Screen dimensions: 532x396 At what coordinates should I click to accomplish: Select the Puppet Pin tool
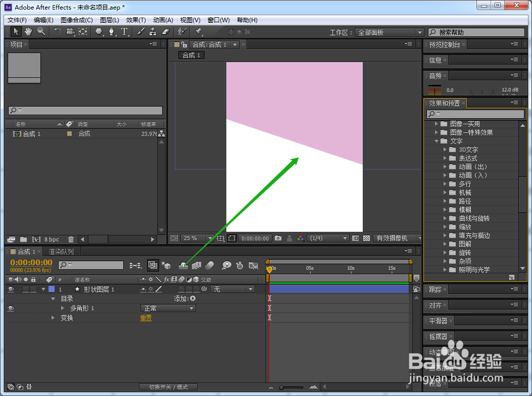[x=198, y=32]
